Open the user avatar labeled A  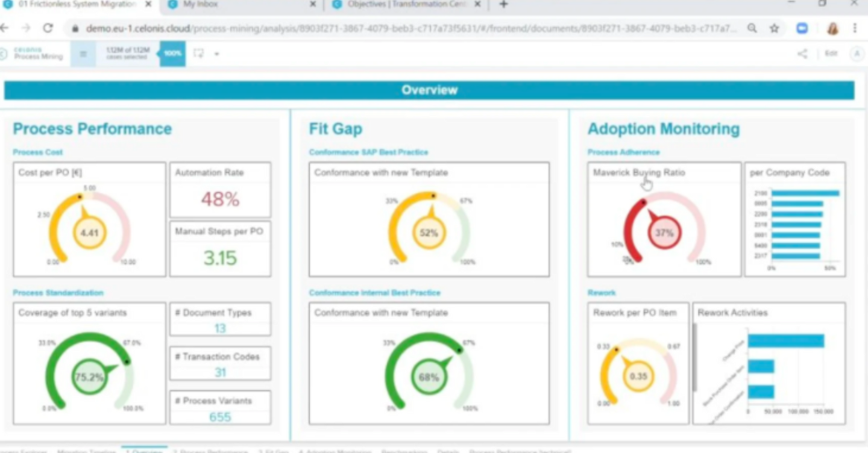pos(857,54)
